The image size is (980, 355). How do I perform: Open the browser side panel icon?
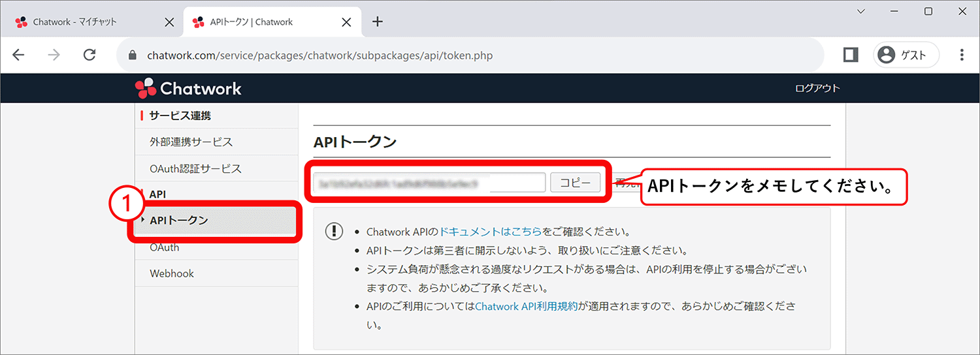[851, 55]
